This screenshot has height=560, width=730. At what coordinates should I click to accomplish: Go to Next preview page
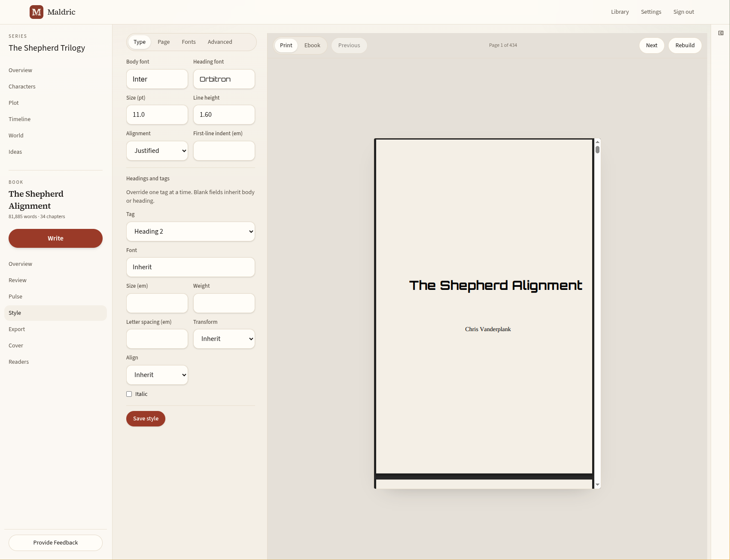tap(651, 46)
